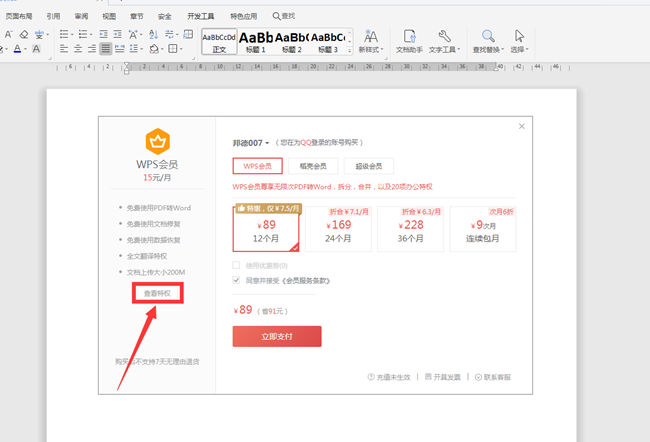Click the borders icon
The width and height of the screenshot is (650, 442).
click(173, 49)
